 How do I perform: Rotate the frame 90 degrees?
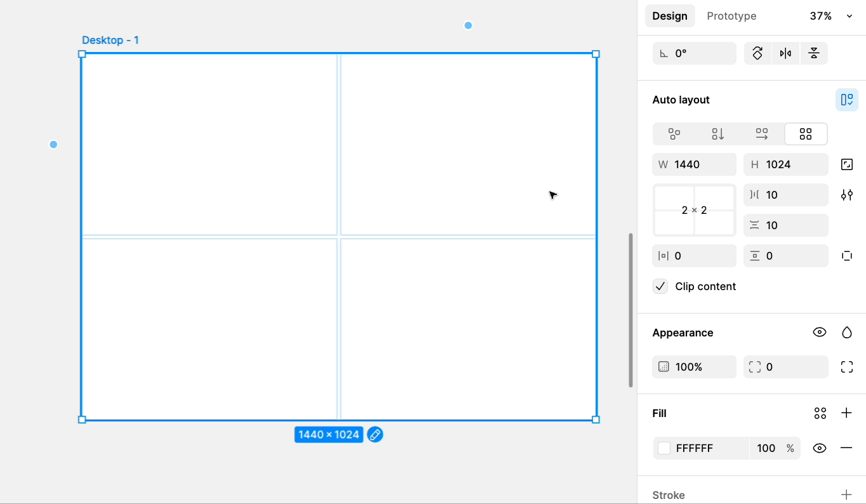click(757, 53)
